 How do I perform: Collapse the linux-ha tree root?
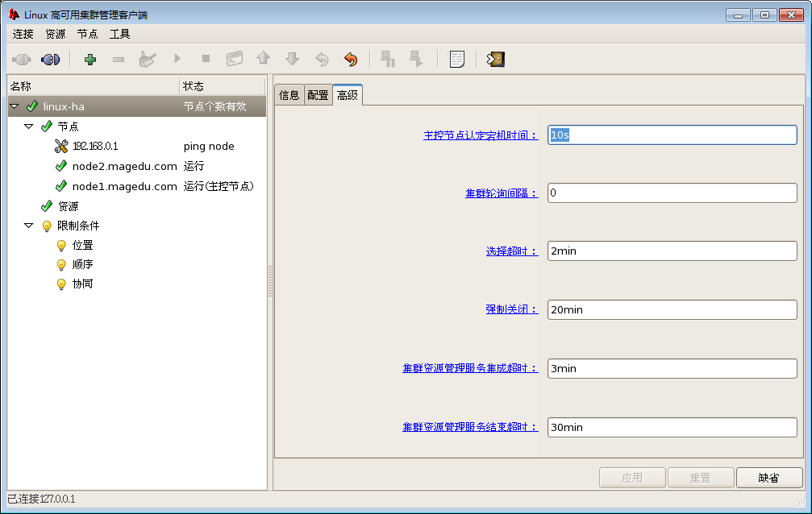[x=15, y=106]
